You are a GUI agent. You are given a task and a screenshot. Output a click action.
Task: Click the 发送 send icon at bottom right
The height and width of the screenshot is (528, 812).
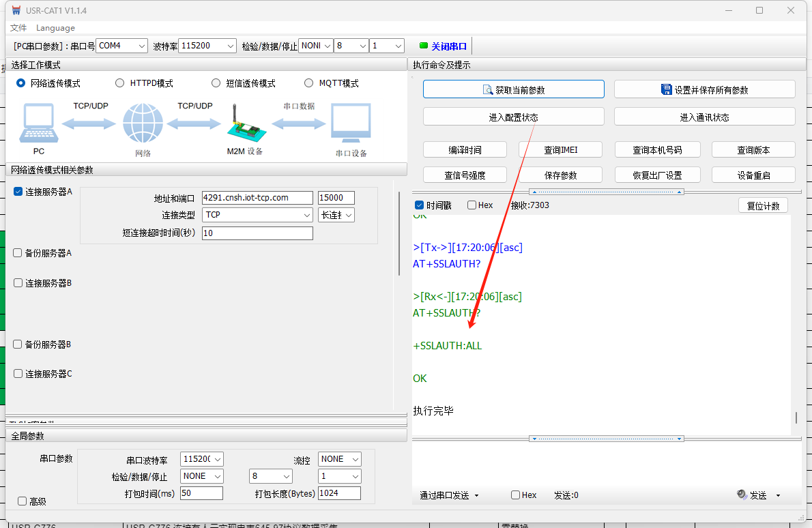(x=742, y=495)
